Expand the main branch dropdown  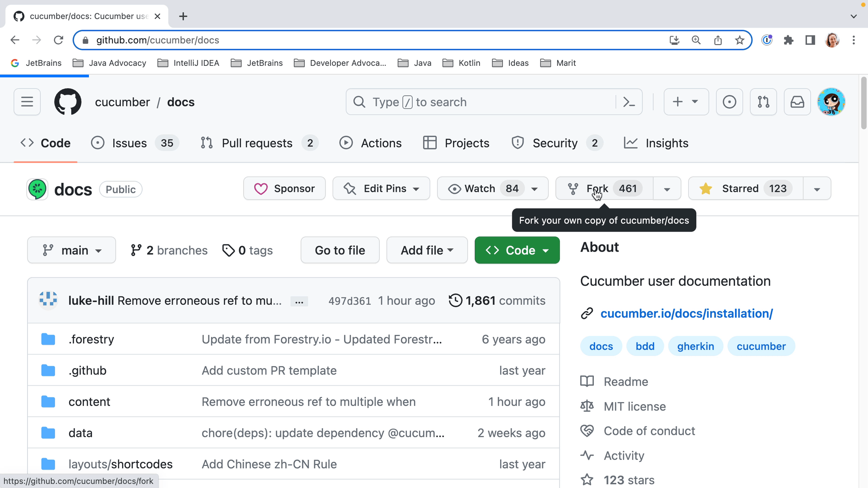pyautogui.click(x=72, y=250)
